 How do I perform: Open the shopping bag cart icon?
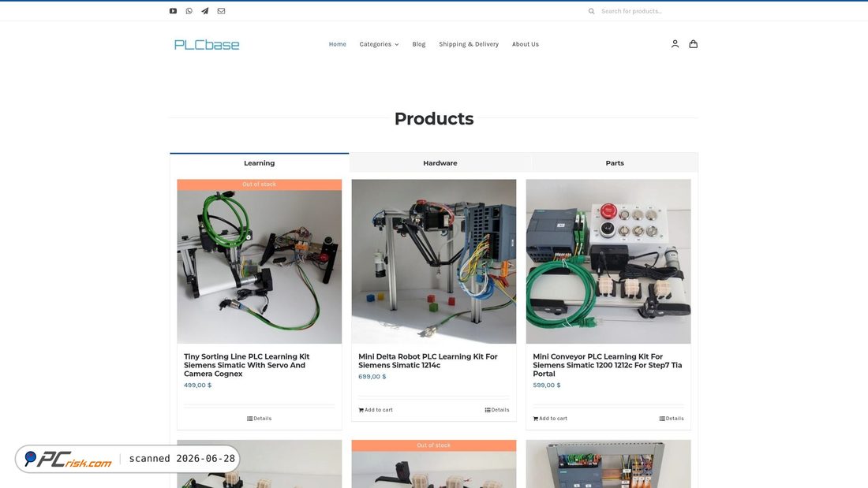(x=693, y=43)
